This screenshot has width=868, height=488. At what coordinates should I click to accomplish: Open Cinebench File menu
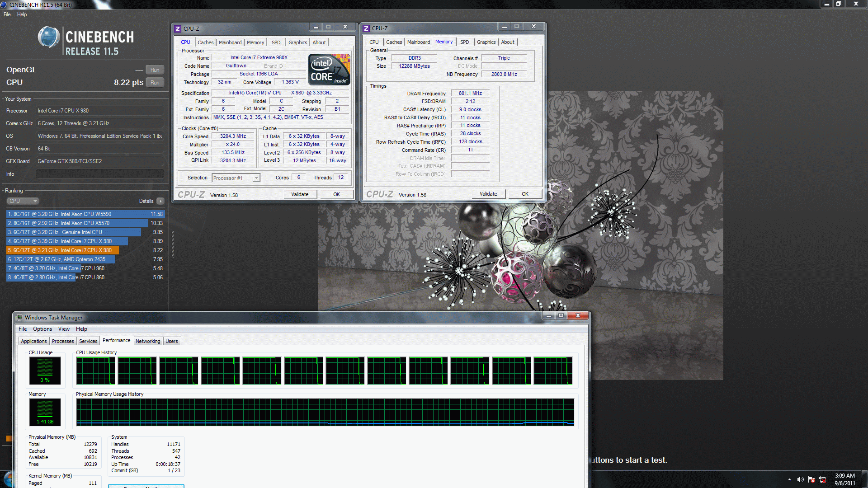pyautogui.click(x=7, y=14)
